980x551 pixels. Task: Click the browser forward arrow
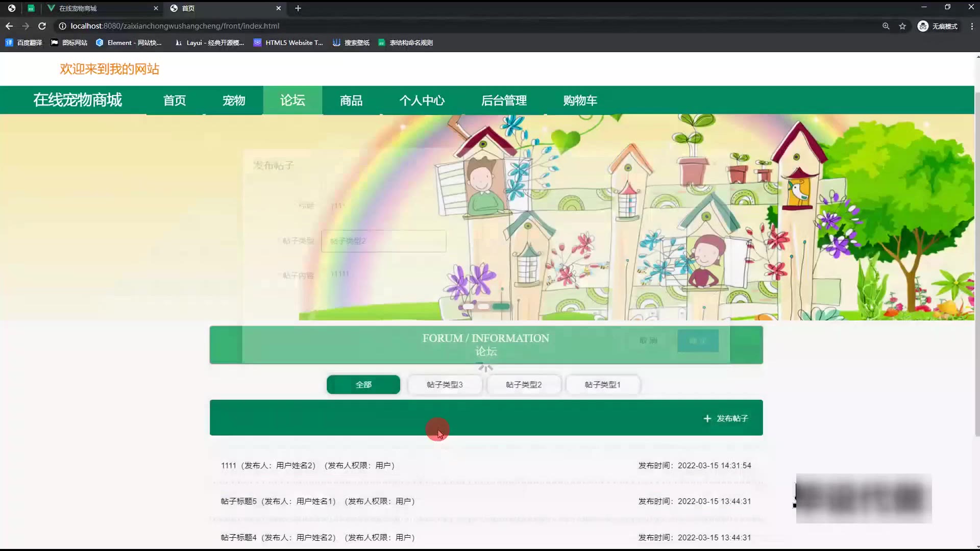[26, 26]
